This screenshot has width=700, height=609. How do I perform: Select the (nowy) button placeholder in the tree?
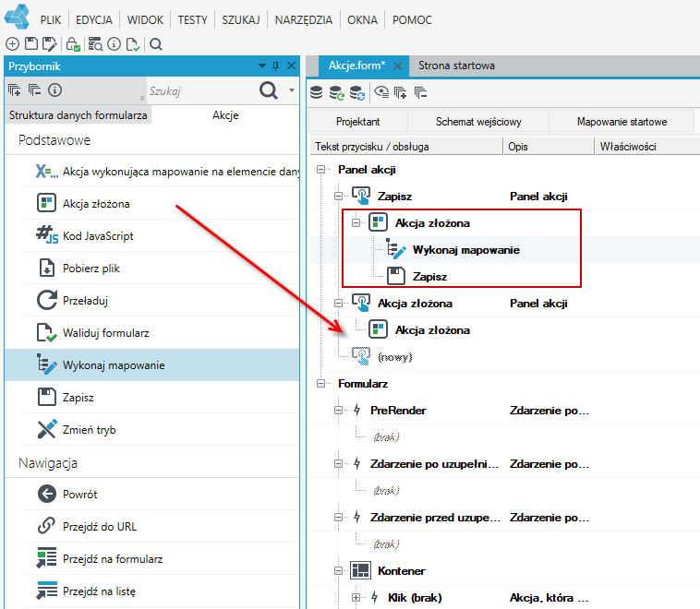click(x=394, y=357)
